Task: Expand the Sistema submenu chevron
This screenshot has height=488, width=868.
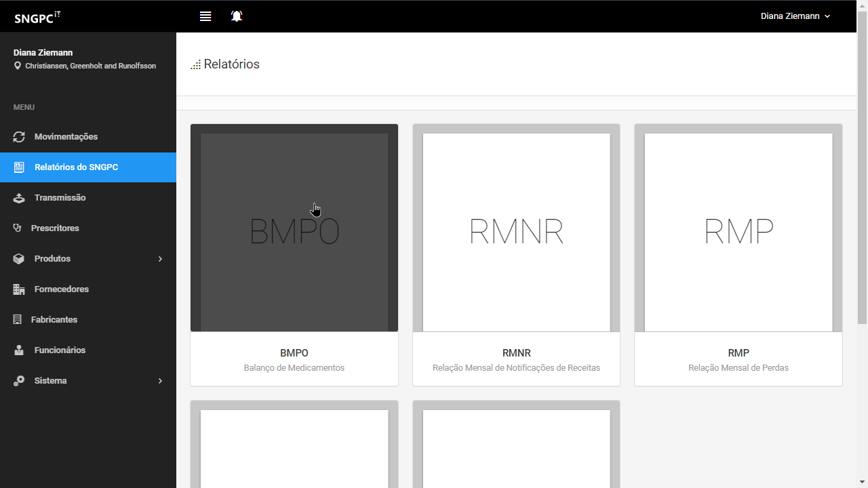Action: pos(160,381)
